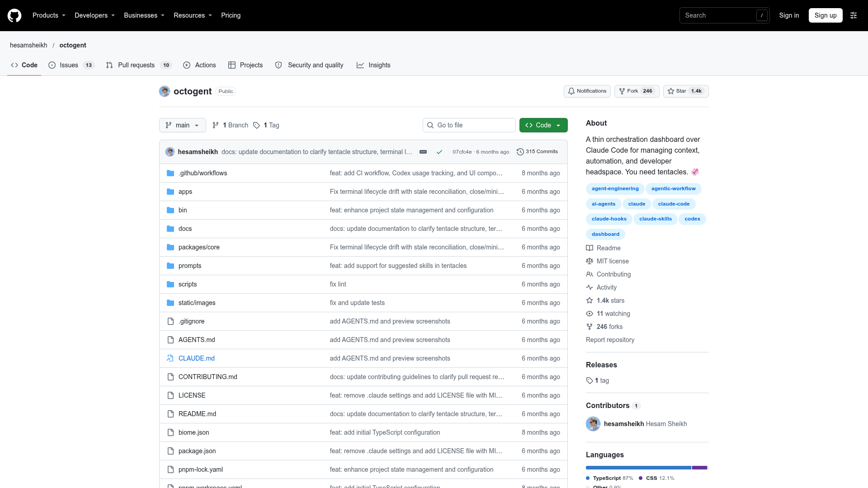The image size is (868, 488).
Task: Switch to the Insights tab
Action: point(373,65)
